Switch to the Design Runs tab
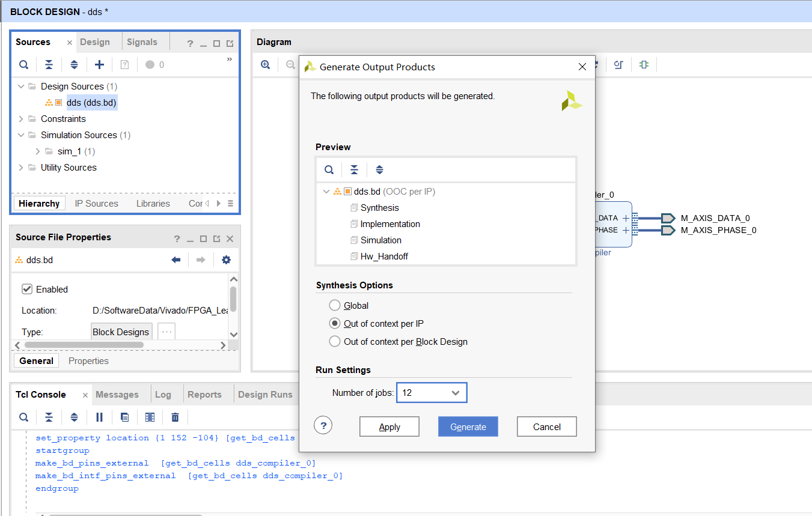This screenshot has width=812, height=516. [265, 395]
